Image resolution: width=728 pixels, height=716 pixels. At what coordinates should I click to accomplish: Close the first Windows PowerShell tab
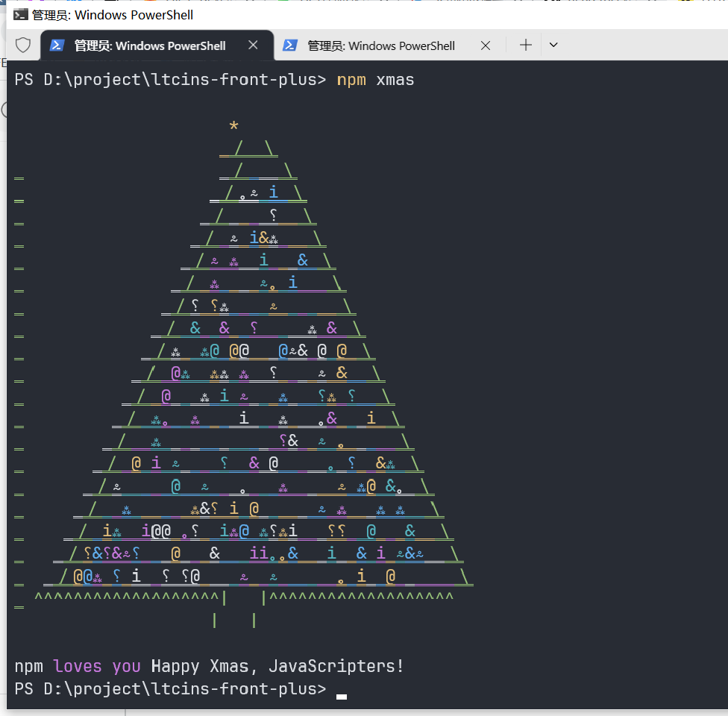click(253, 45)
